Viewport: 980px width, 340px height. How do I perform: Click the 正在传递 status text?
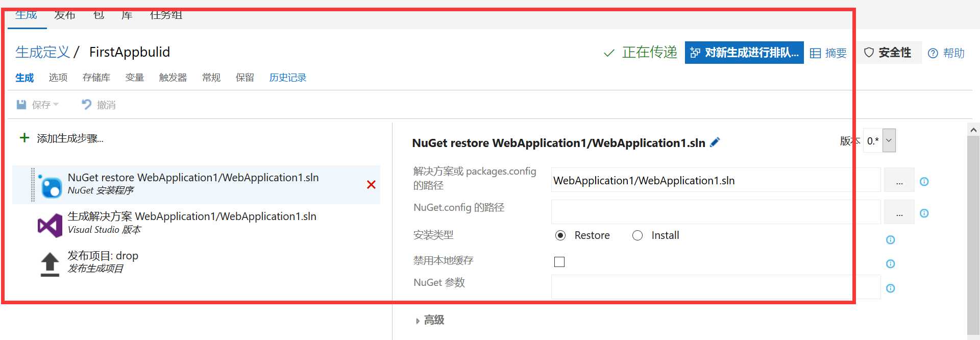tap(649, 52)
